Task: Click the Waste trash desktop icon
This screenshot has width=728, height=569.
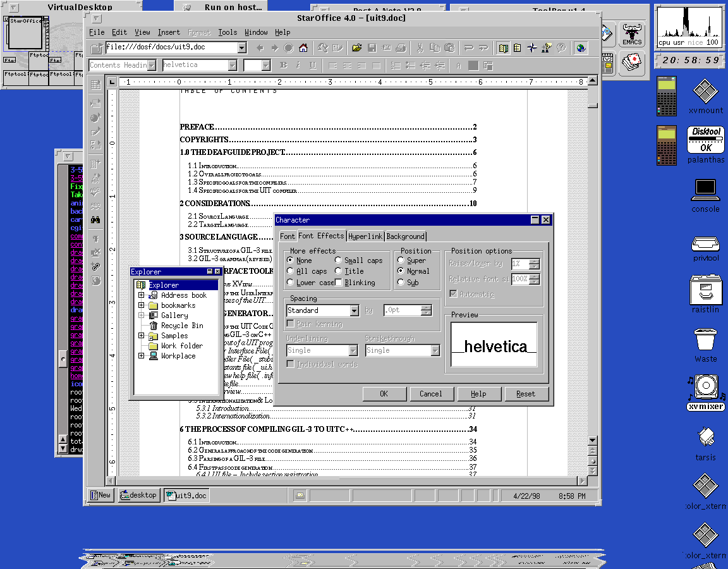Action: click(x=706, y=345)
